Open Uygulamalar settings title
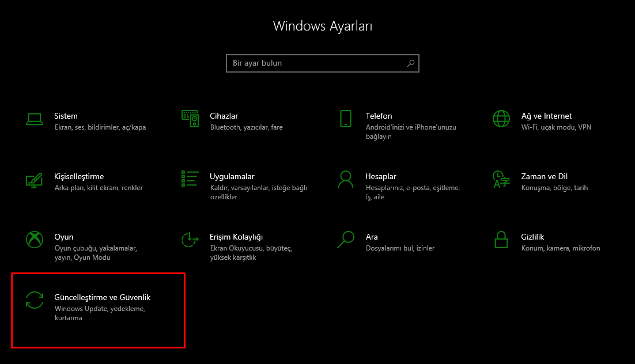This screenshot has width=635, height=364. (x=232, y=177)
